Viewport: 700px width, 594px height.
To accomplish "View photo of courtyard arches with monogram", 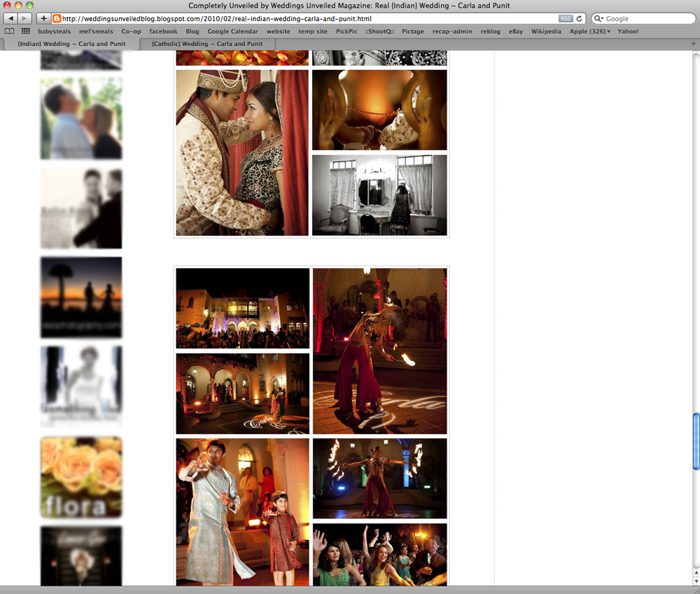I will point(242,394).
